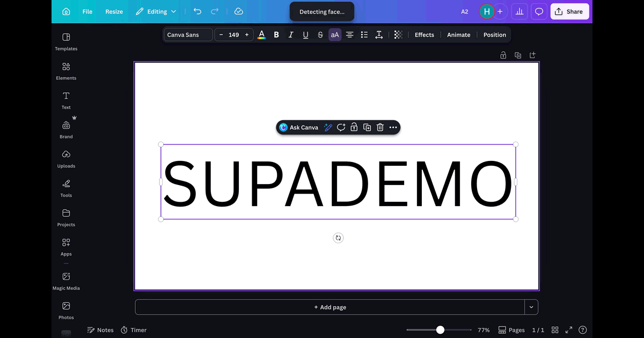The height and width of the screenshot is (338, 644).
Task: Open the comments icon
Action: coord(539,11)
